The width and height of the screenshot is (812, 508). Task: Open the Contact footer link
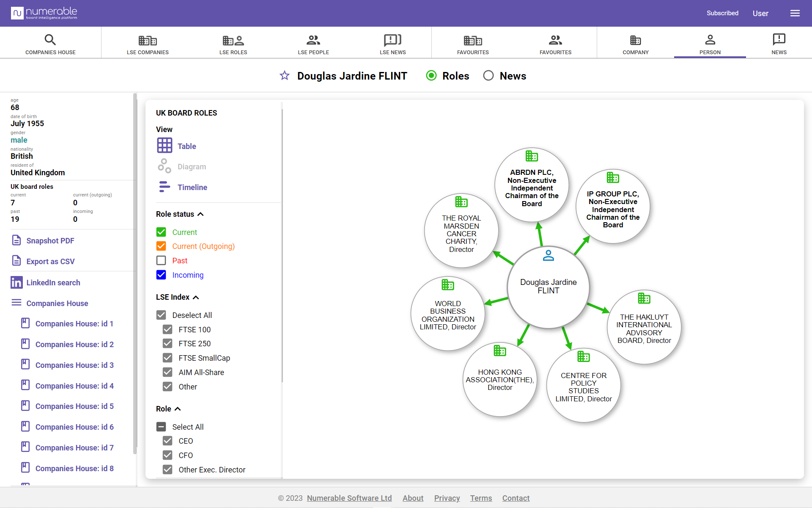516,498
